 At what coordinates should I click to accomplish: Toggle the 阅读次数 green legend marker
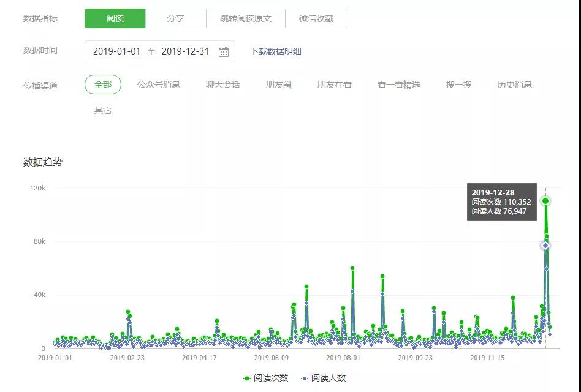pyautogui.click(x=247, y=379)
